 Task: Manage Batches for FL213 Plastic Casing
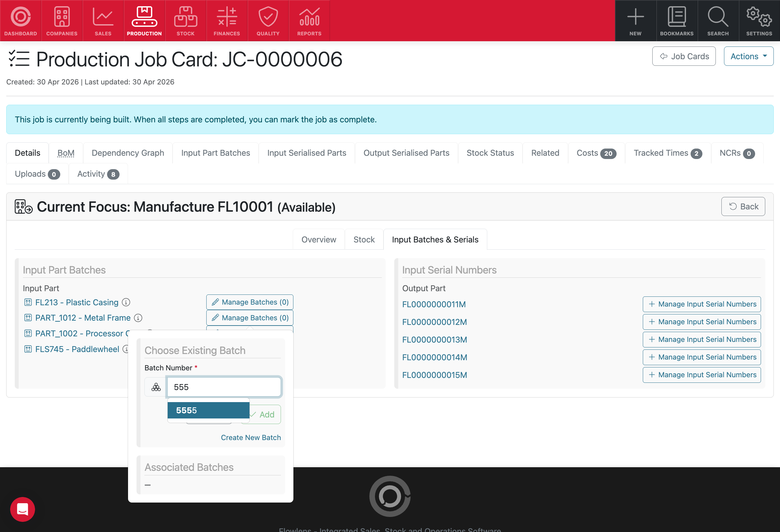(250, 302)
